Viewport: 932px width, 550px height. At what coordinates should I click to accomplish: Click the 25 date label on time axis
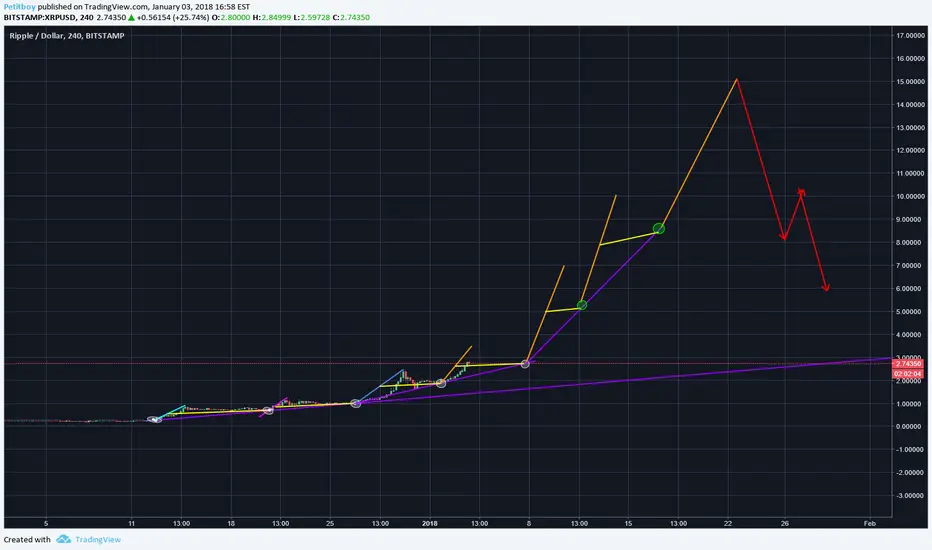pyautogui.click(x=330, y=523)
